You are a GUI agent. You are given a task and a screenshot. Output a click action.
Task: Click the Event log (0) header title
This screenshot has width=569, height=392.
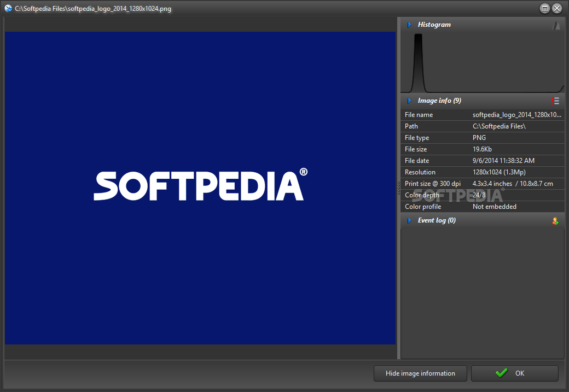pyautogui.click(x=437, y=220)
